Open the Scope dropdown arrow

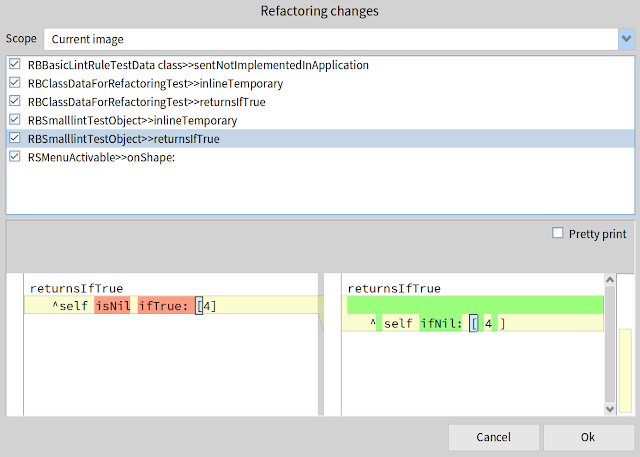[x=625, y=39]
